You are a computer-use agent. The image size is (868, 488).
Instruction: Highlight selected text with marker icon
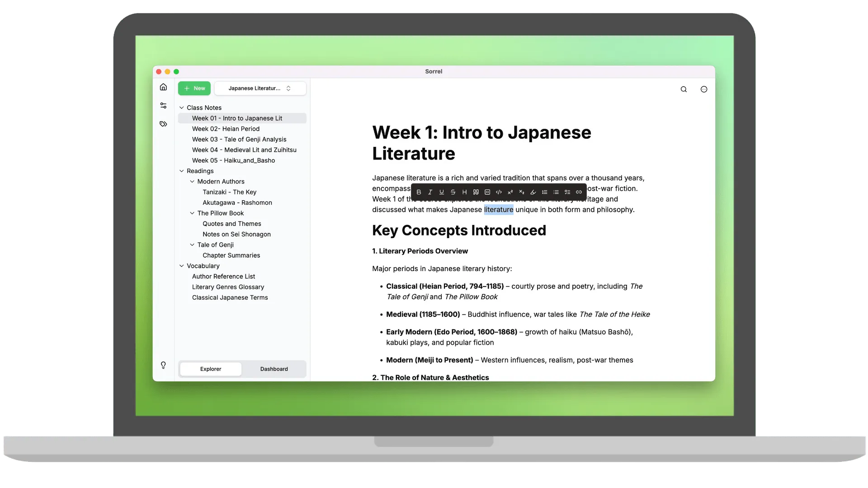533,192
